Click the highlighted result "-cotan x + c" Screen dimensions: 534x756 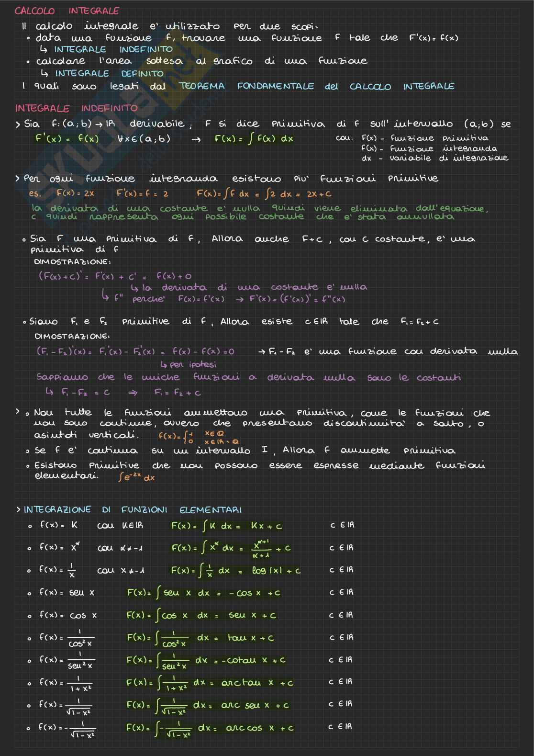tap(253, 660)
